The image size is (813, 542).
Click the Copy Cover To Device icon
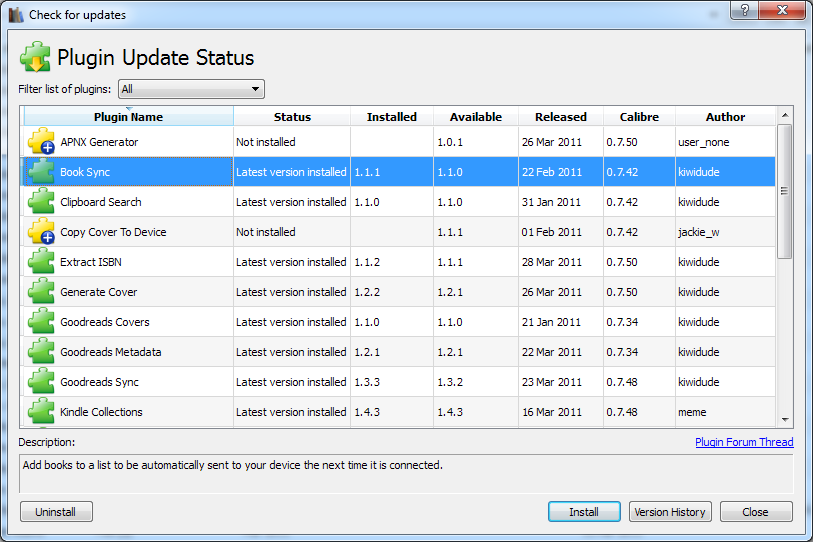point(41,231)
